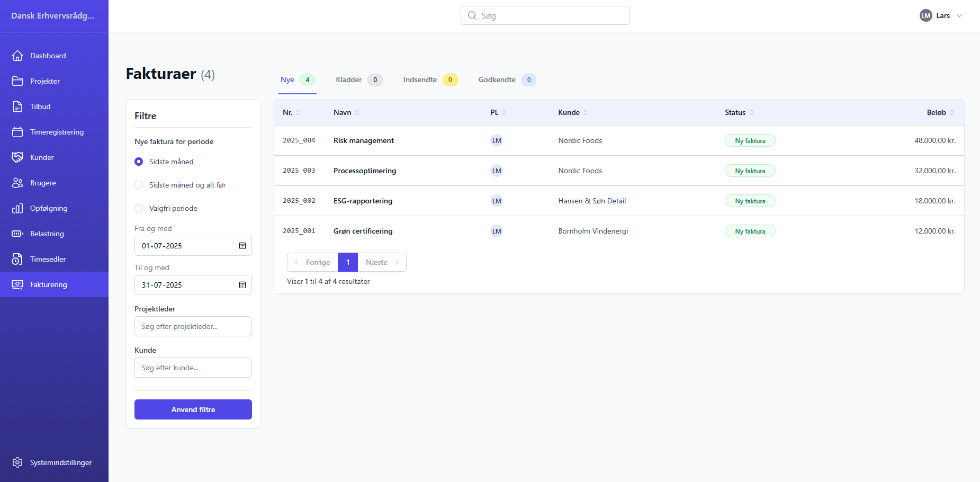Click customer Bornholm Vindenergi

593,231
